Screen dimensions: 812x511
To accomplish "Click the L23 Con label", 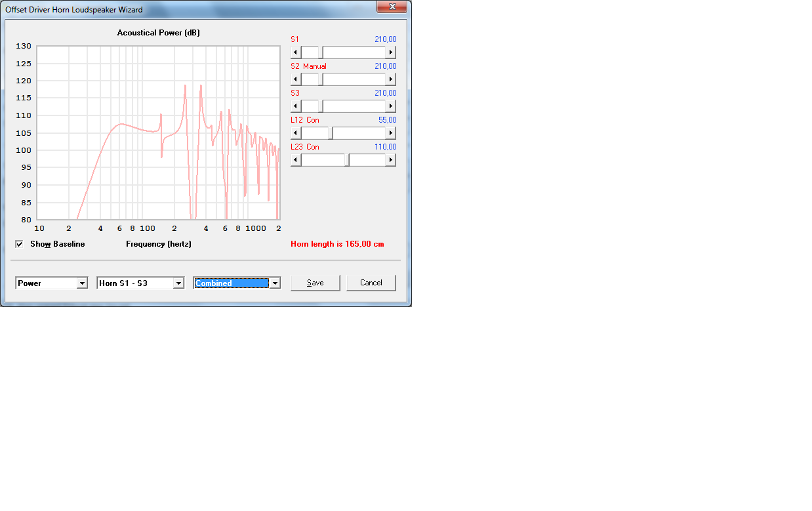I will [305, 147].
